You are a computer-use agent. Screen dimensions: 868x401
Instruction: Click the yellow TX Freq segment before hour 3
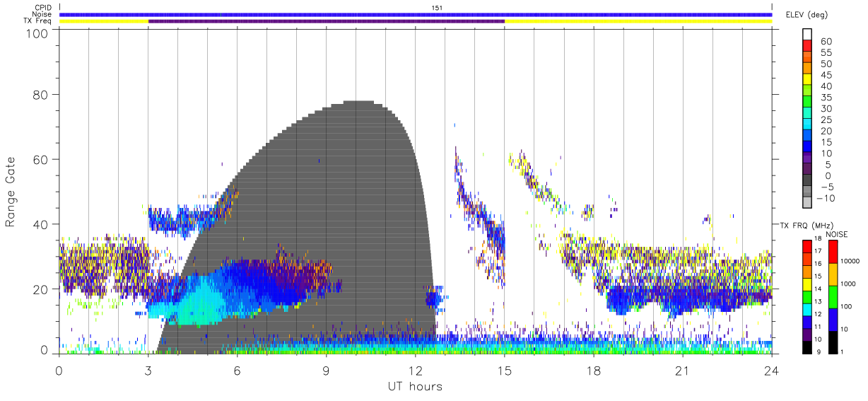(x=104, y=21)
